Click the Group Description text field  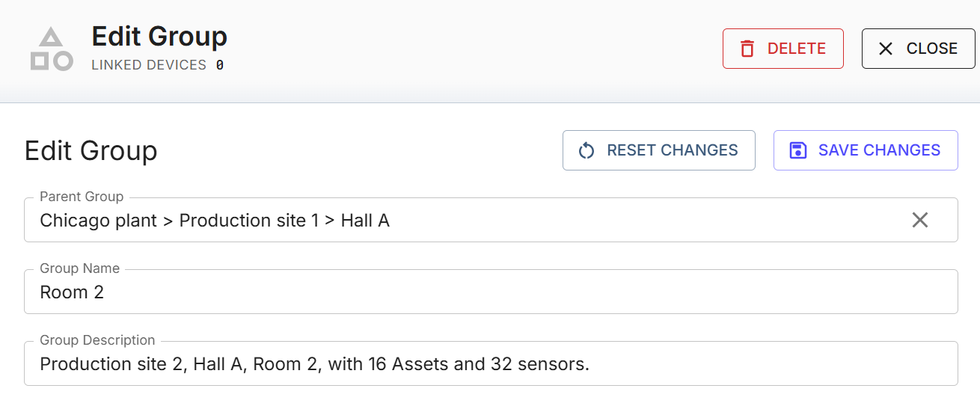pos(449,364)
